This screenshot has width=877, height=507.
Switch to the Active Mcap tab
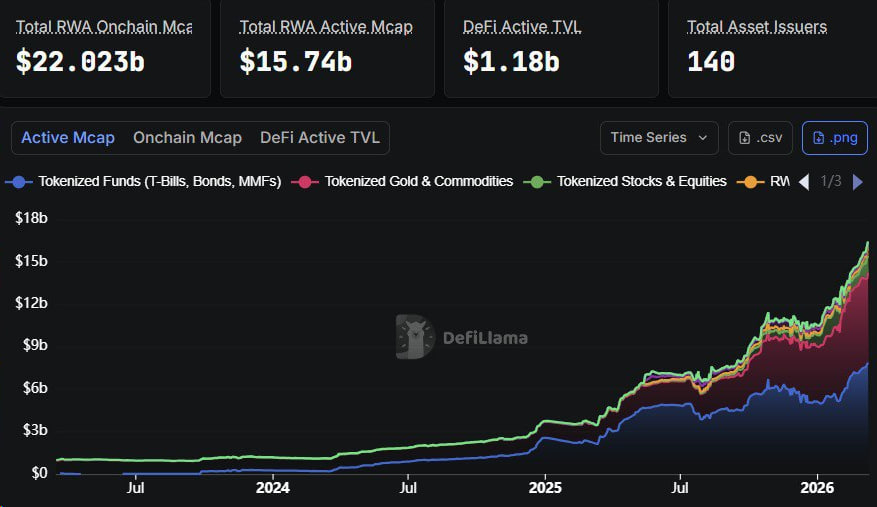point(68,138)
